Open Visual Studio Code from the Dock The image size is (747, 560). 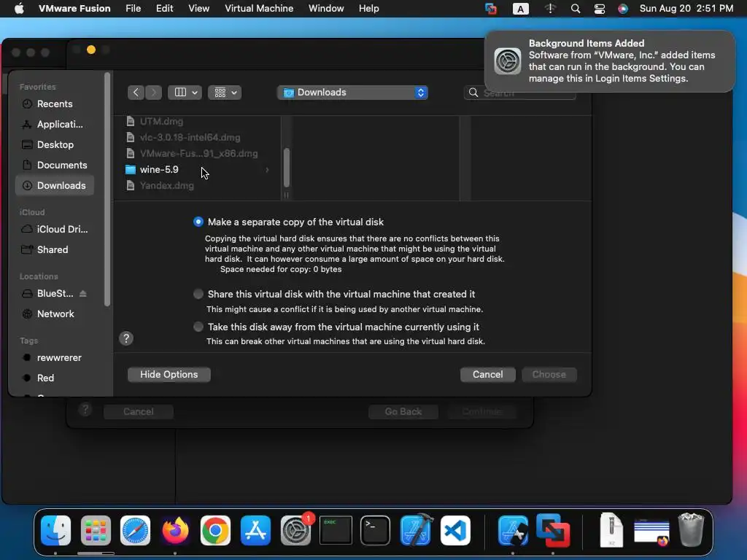[455, 530]
